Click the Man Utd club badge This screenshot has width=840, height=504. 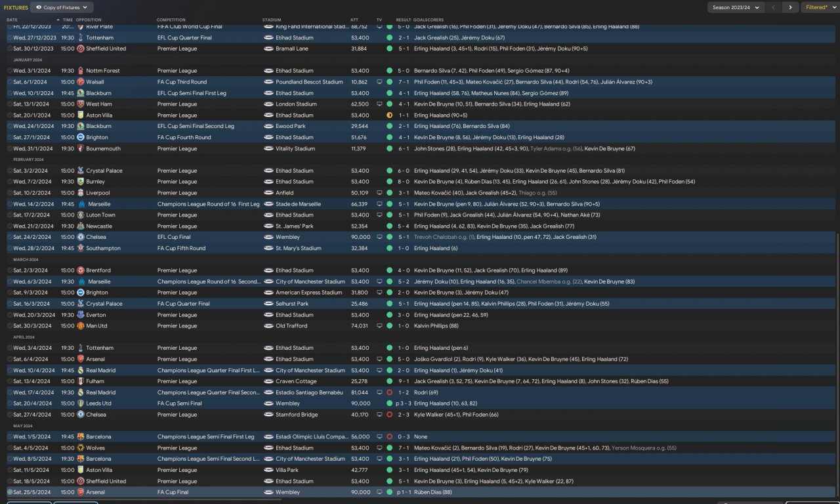click(x=80, y=326)
